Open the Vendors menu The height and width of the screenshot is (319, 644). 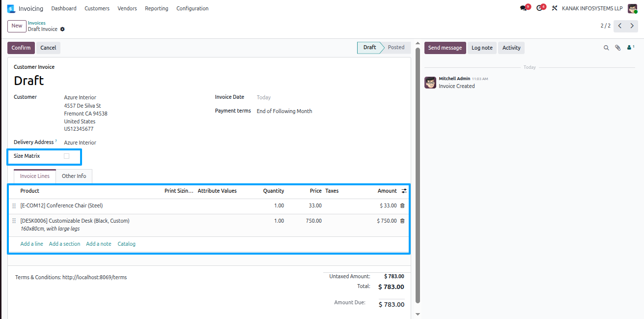pos(127,8)
